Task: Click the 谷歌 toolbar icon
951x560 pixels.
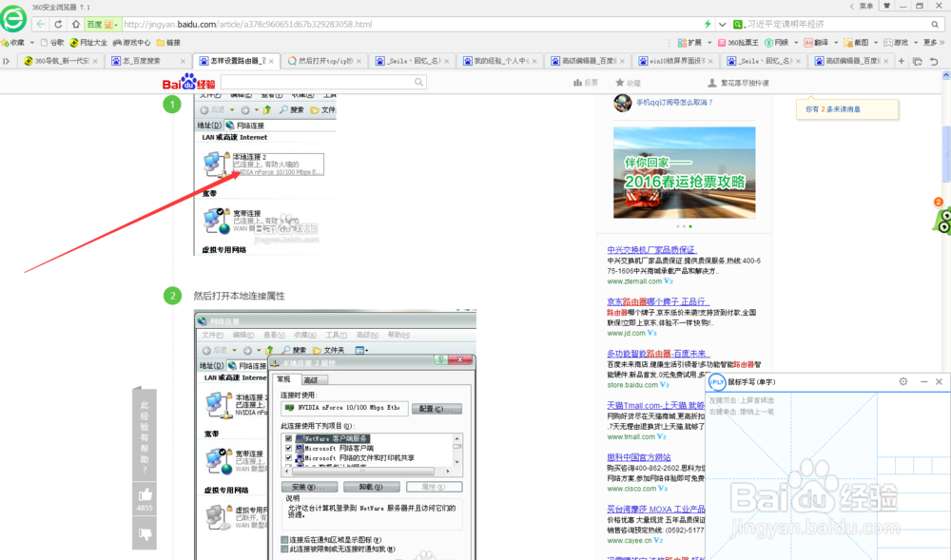Action: 54,42
